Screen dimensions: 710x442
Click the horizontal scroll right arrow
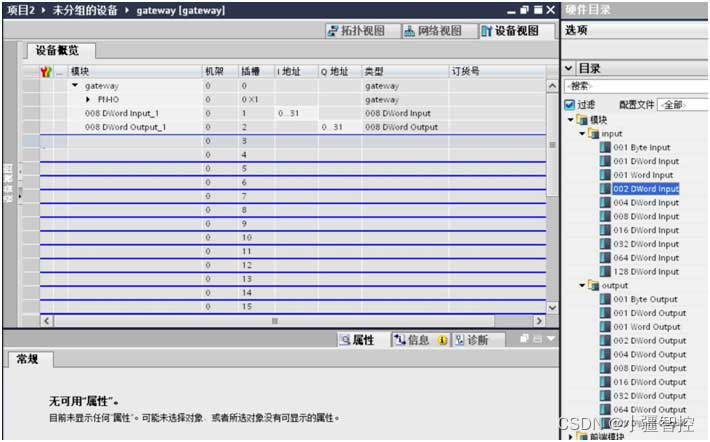tap(539, 321)
